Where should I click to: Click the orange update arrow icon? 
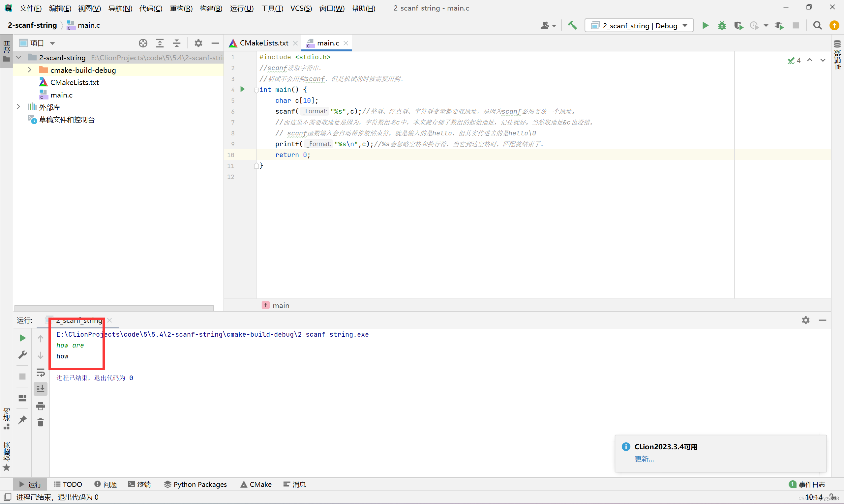tap(834, 25)
